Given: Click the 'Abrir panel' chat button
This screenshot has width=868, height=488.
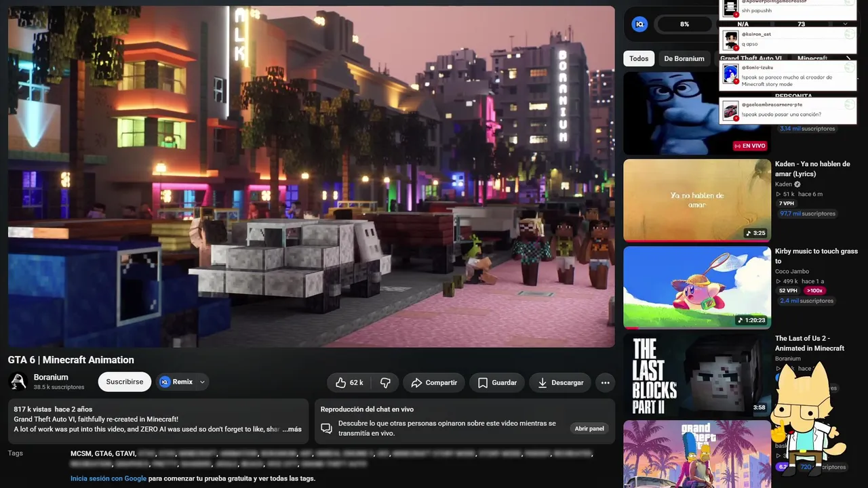Looking at the screenshot, I should 589,428.
